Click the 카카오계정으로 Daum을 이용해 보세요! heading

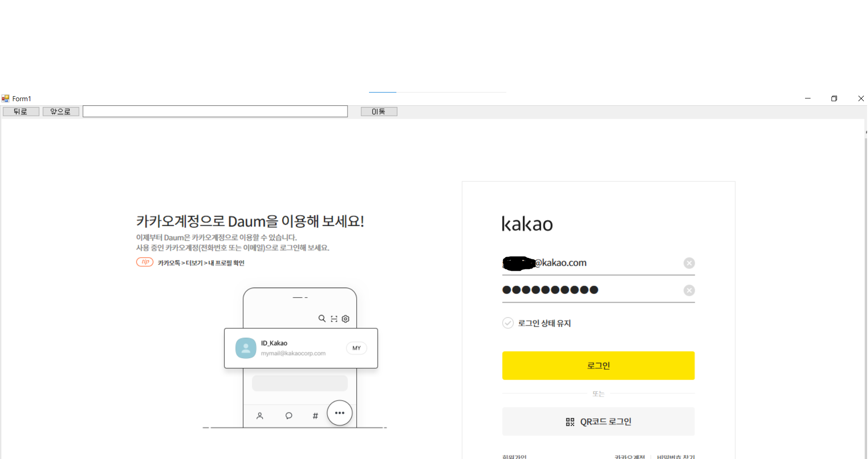coord(250,221)
